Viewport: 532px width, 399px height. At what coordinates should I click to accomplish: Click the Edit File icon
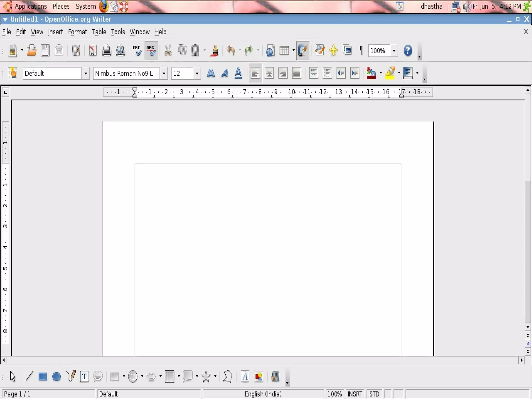76,50
